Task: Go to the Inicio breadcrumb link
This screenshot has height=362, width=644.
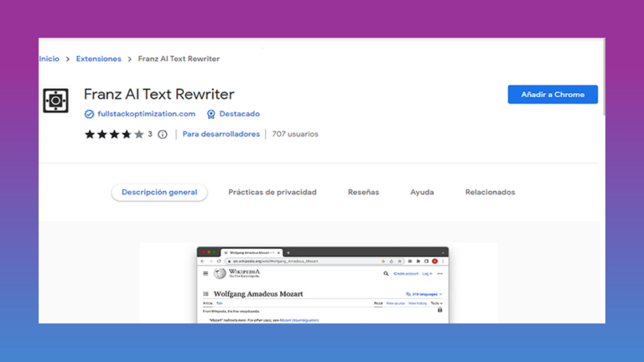Action: pyautogui.click(x=49, y=59)
